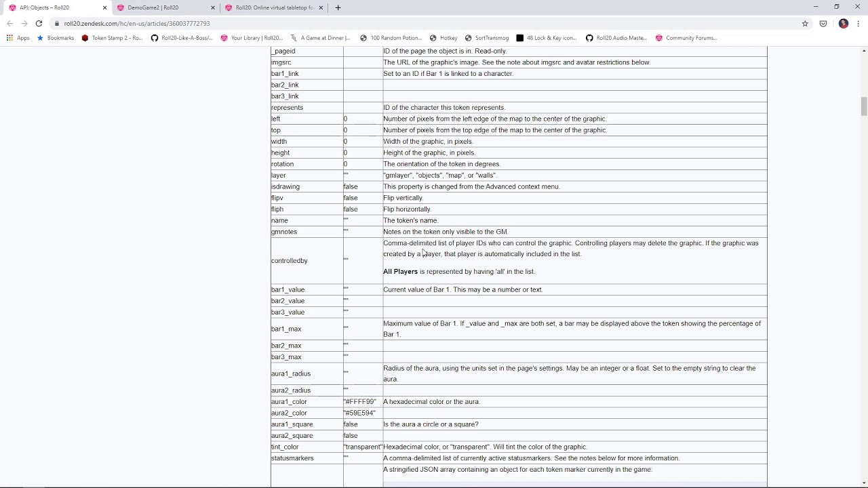Click the "aura2_square" property name
868x488 pixels.
point(292,436)
